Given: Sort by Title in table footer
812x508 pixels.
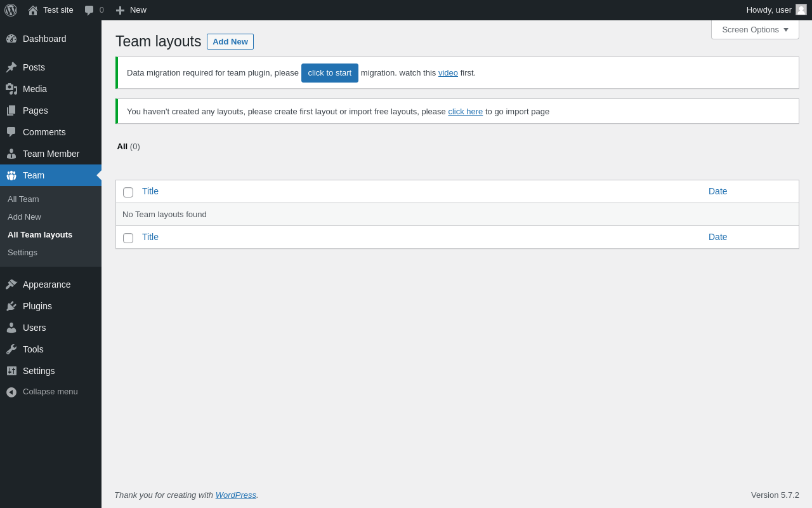Looking at the screenshot, I should tap(150, 237).
